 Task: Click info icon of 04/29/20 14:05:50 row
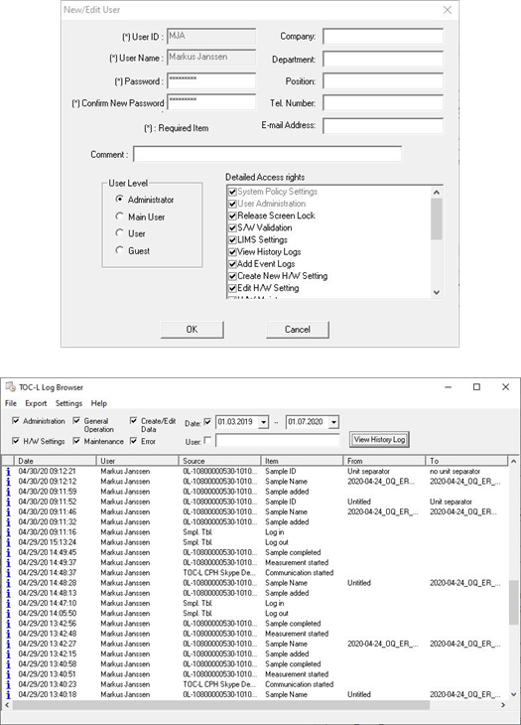[x=8, y=614]
